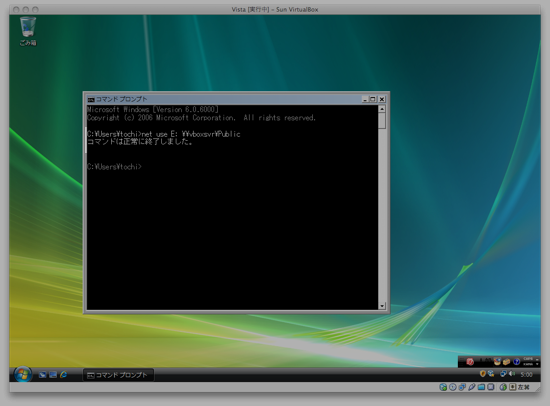Click the Windows security shield tray icon
The image size is (550, 406).
click(483, 374)
